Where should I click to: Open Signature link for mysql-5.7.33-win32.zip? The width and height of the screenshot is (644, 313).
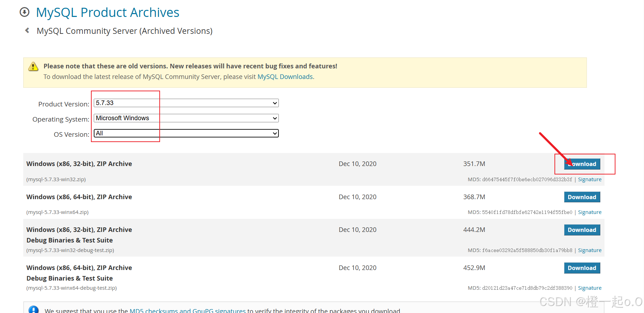[x=590, y=179]
